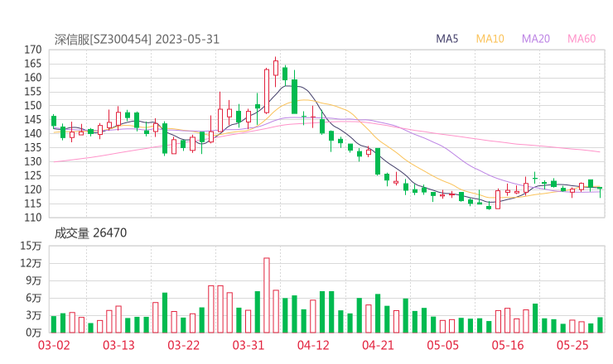This screenshot has height=364, width=613.
Task: Click the 110 price axis label
Action: (33, 218)
